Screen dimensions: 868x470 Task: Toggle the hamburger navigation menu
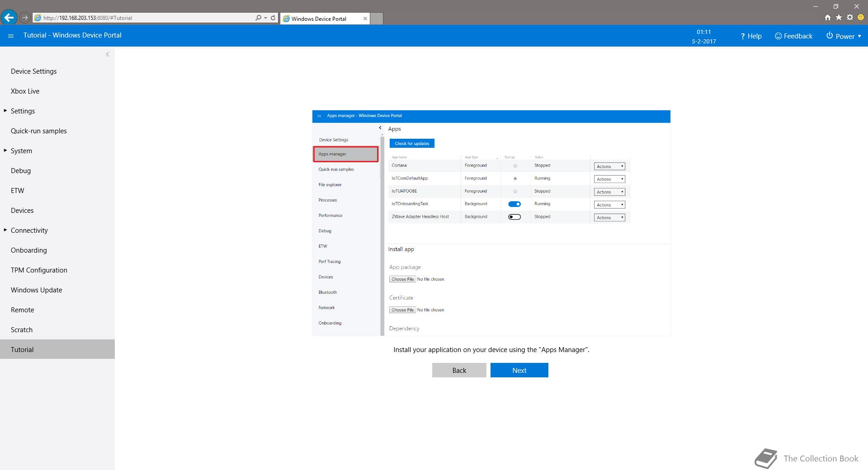pyautogui.click(x=11, y=36)
